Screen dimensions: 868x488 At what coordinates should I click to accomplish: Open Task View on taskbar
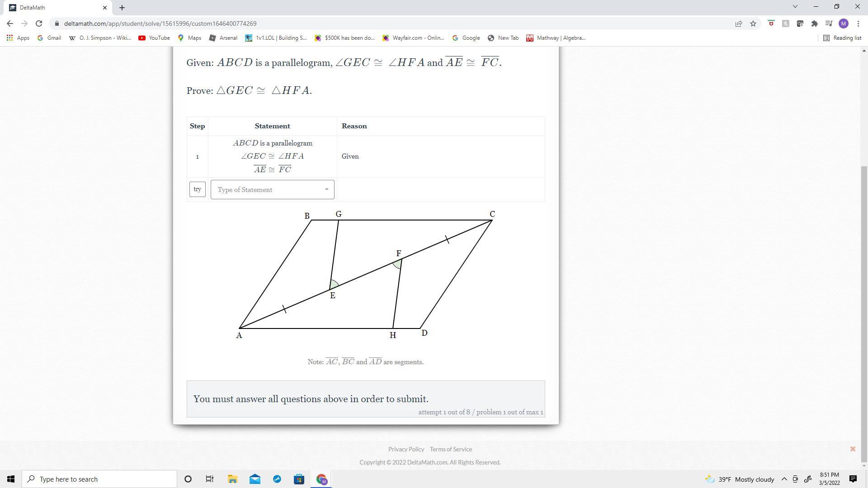point(210,479)
